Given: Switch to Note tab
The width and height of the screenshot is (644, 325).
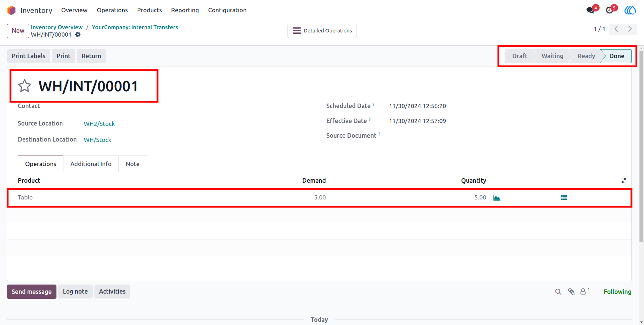Looking at the screenshot, I should click(x=132, y=164).
